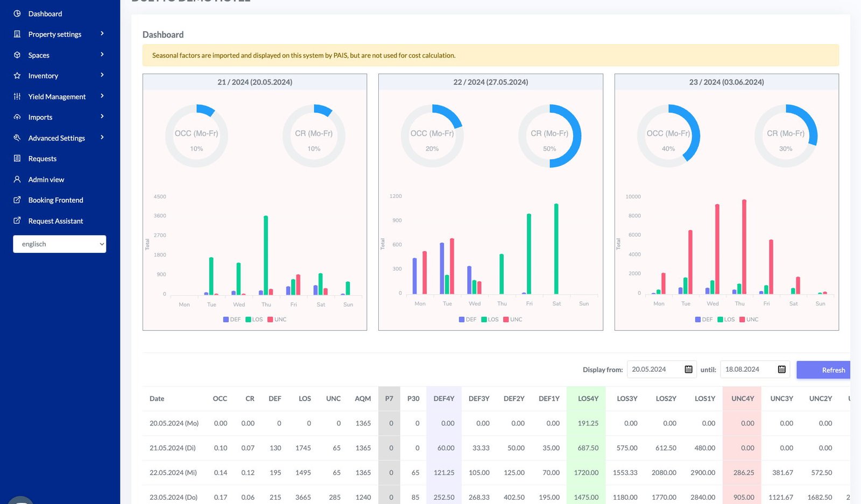Open calendar picker for until date
The height and width of the screenshot is (504, 861).
pos(782,369)
